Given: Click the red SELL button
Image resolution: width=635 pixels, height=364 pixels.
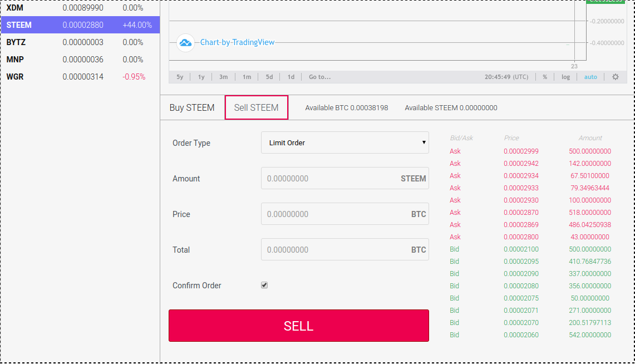Looking at the screenshot, I should coord(299,326).
